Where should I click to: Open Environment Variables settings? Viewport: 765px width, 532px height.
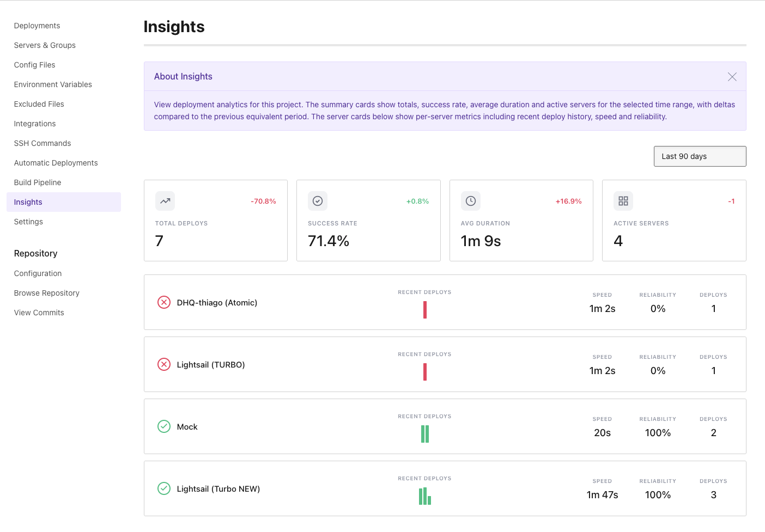[x=53, y=84]
